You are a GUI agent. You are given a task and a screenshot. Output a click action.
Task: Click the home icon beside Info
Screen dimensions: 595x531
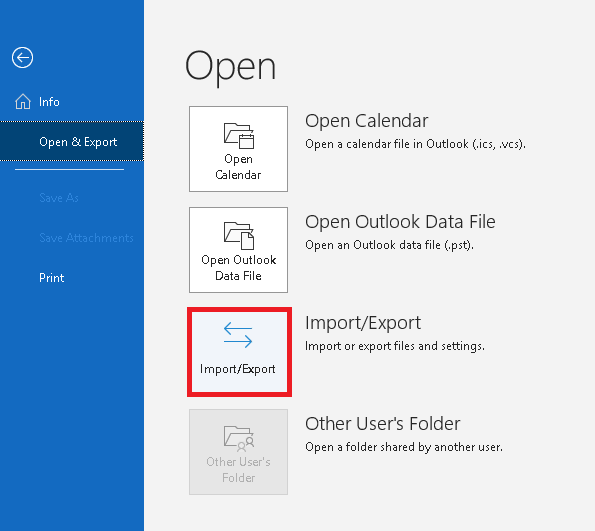tap(23, 102)
